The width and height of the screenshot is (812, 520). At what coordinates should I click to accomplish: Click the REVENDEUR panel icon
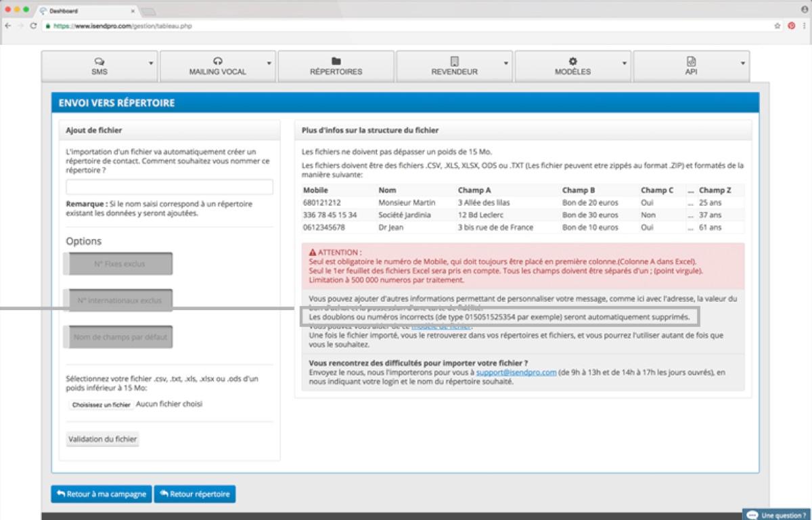[453, 61]
